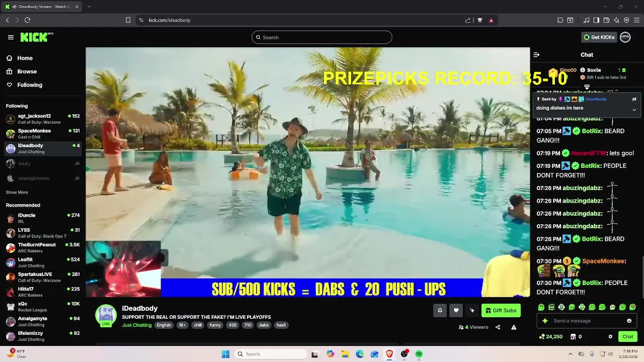This screenshot has height=362, width=644.
Task: Open chat settings gear icon
Action: coord(610,337)
